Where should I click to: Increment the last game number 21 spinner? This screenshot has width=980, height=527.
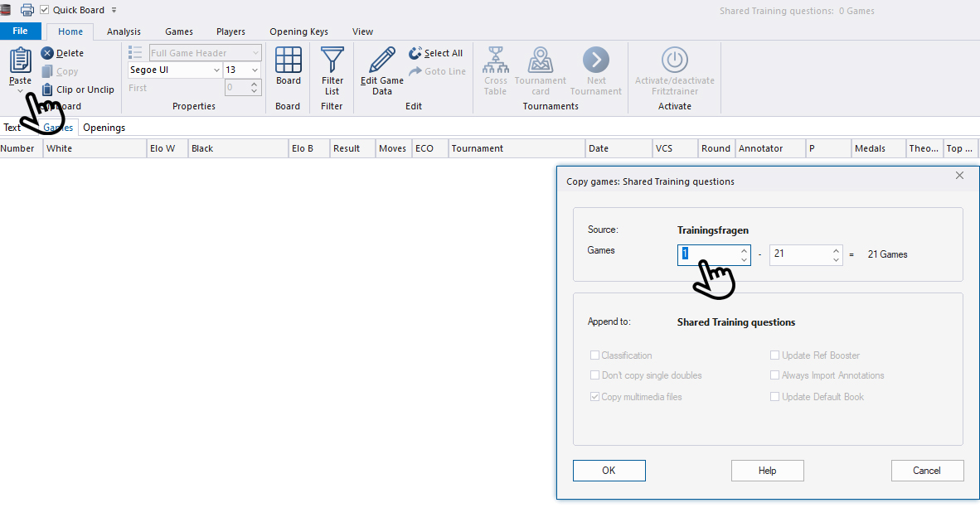coord(836,250)
